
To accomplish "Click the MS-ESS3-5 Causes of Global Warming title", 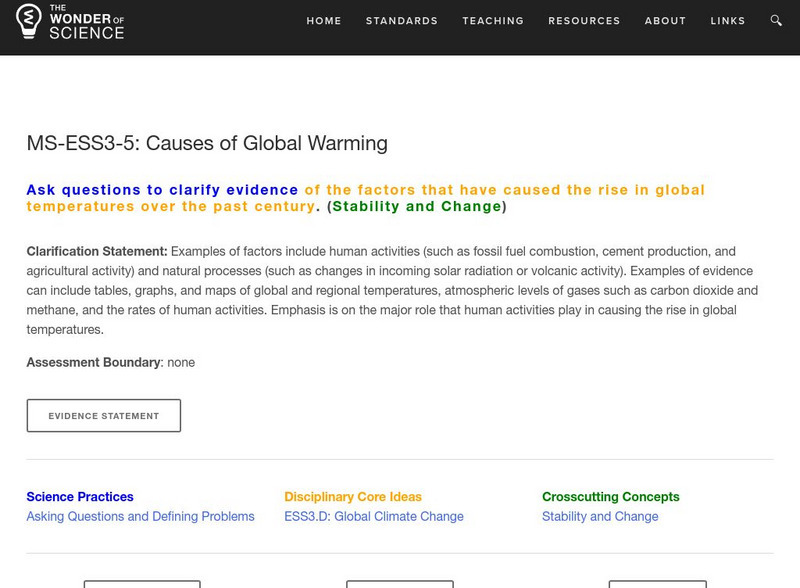I will point(207,143).
